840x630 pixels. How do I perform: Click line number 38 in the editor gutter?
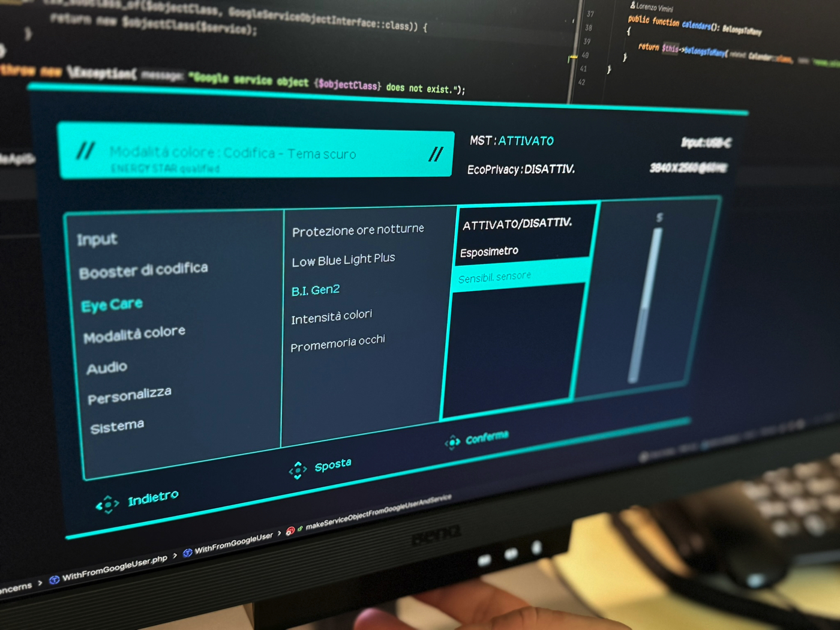(x=588, y=28)
